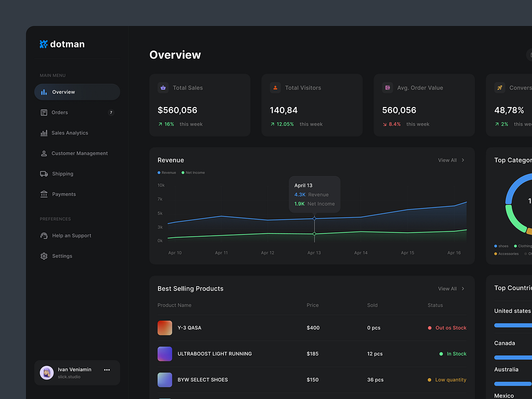This screenshot has height=399, width=532.
Task: Select the Orders page icon in sidebar
Action: pyautogui.click(x=44, y=112)
